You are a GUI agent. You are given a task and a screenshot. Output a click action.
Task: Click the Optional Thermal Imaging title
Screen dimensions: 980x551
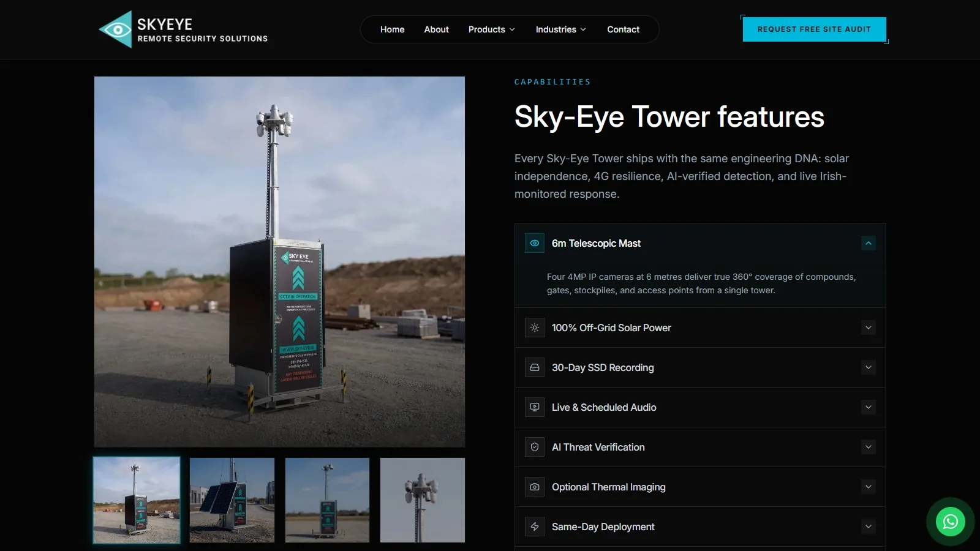pos(608,487)
